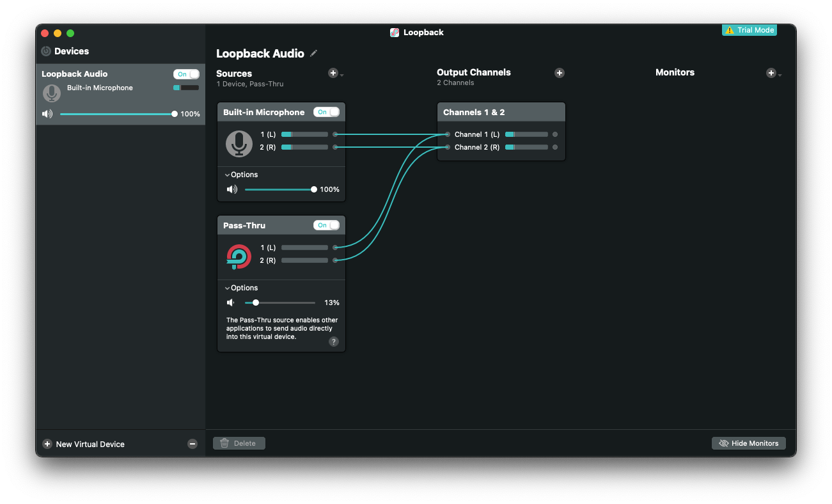The height and width of the screenshot is (504, 832).
Task: Click the microphone icon in the Devices sidebar
Action: [x=52, y=93]
